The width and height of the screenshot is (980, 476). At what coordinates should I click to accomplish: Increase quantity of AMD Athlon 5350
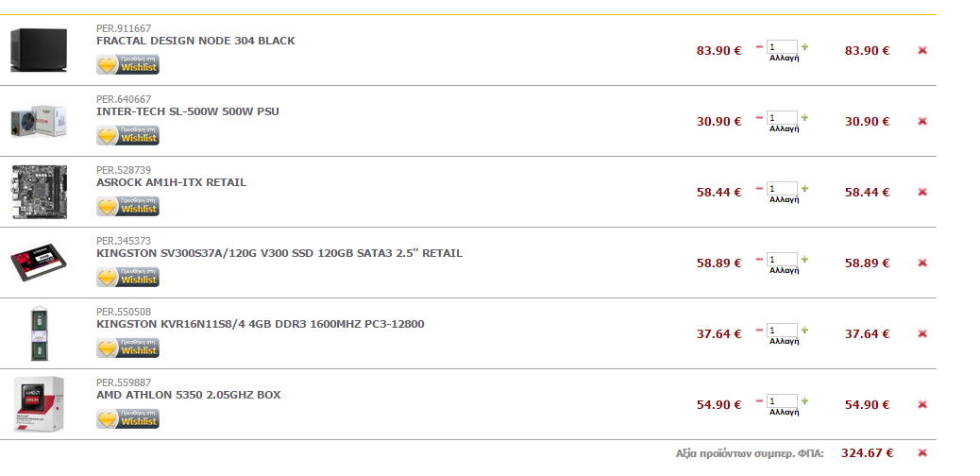tap(804, 401)
